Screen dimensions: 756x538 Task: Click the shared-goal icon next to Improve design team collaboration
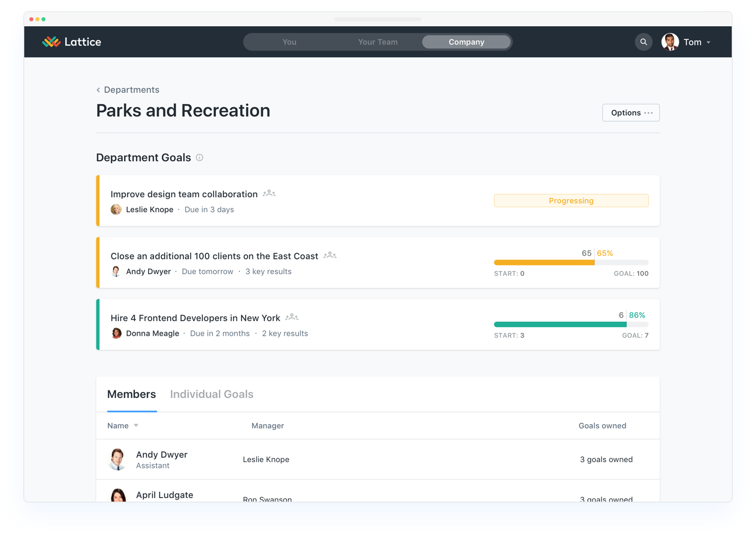pos(269,193)
